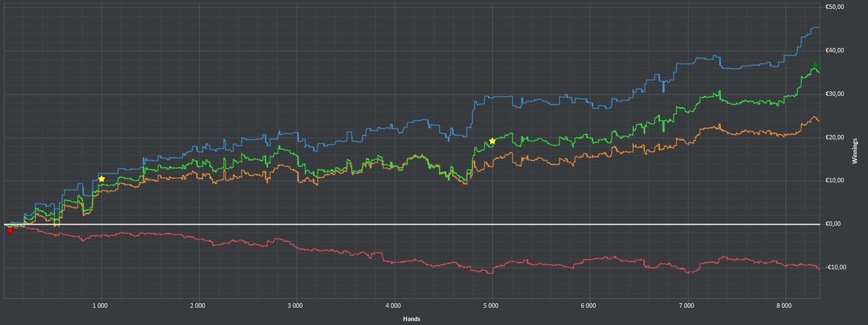Click the 2 000 hands tick label
This screenshot has height=325, width=868.
(198, 306)
